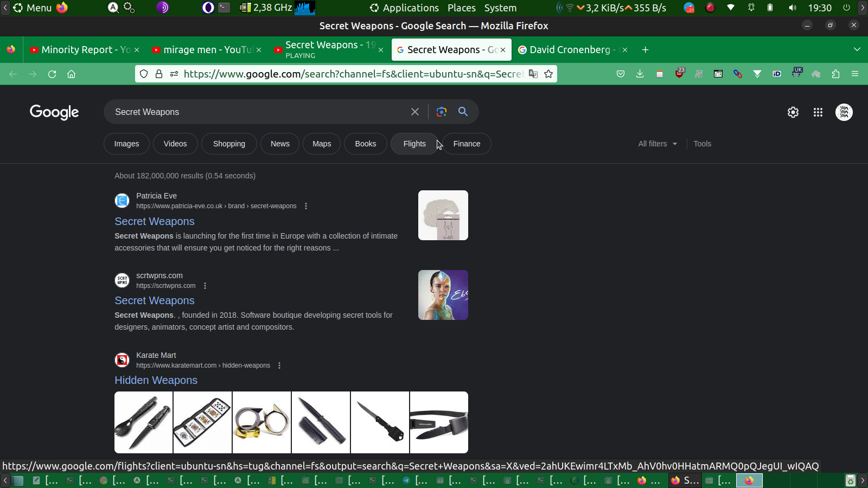Expand the All filters dropdown

click(658, 144)
